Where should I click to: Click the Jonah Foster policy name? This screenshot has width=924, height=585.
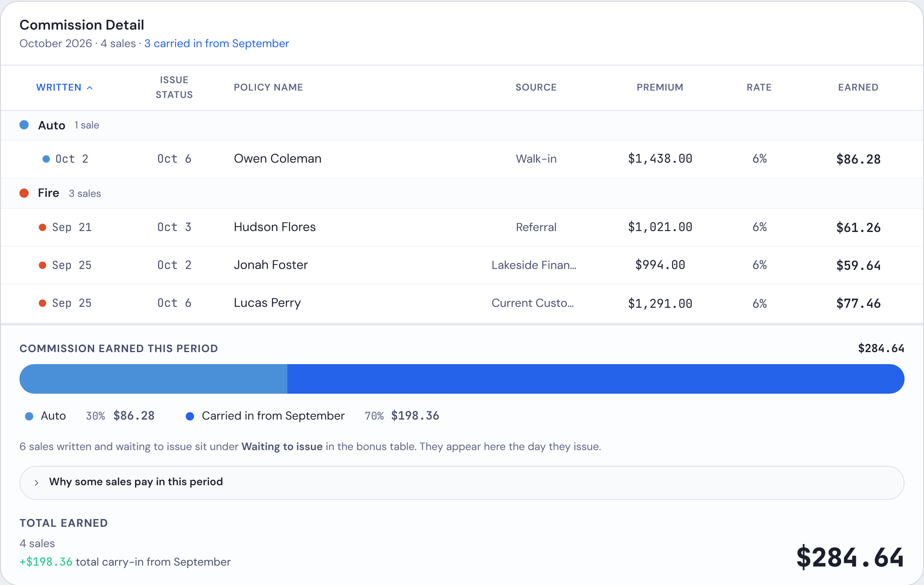click(x=271, y=265)
